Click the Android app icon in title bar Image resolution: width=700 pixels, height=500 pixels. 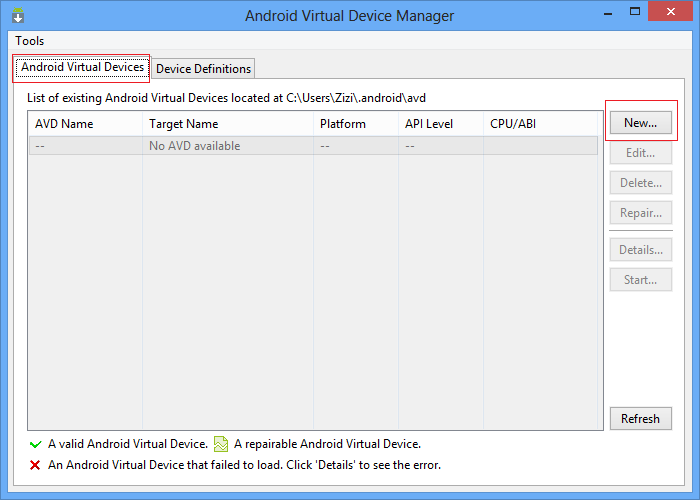[x=17, y=16]
